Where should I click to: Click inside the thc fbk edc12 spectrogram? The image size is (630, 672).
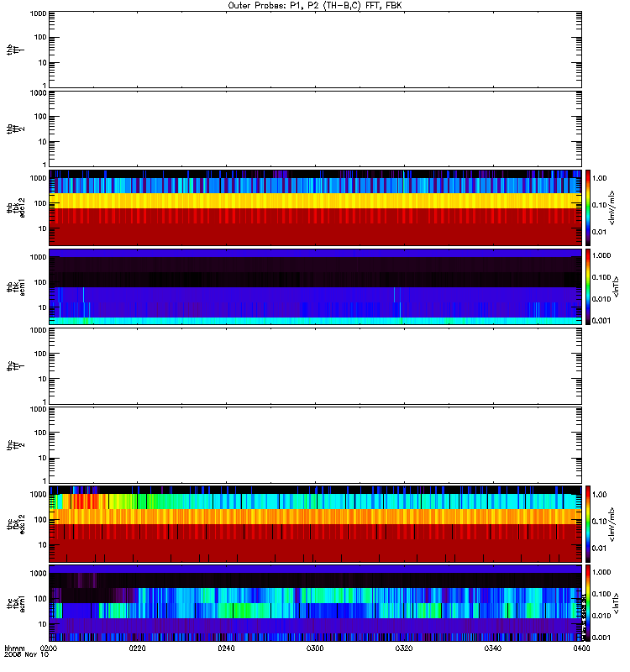point(315,524)
